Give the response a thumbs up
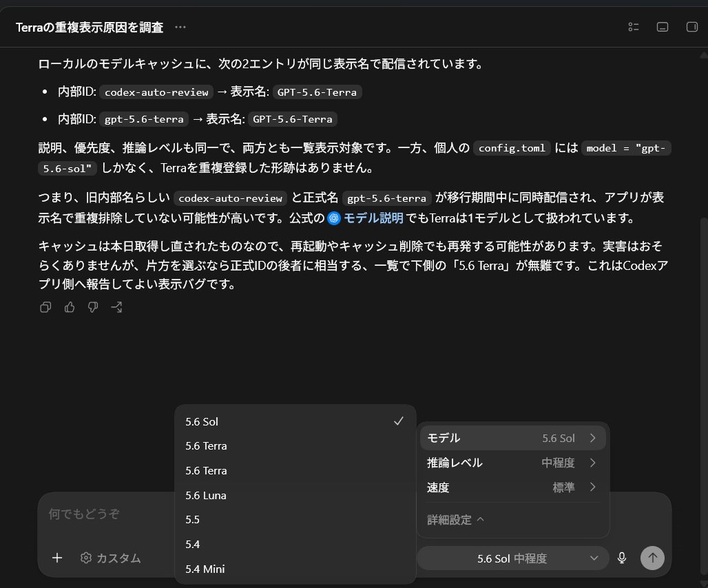Screen dimensions: 708x588 coord(70,307)
